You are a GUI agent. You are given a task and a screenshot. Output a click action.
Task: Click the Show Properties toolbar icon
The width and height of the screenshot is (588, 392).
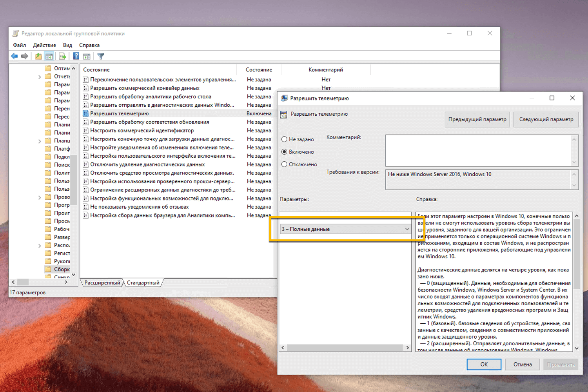(x=87, y=56)
